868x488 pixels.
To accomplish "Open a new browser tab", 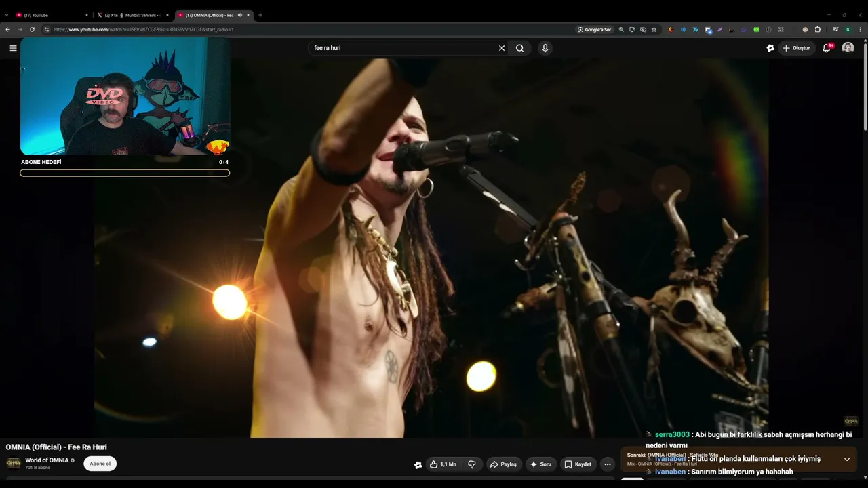I will pyautogui.click(x=260, y=15).
